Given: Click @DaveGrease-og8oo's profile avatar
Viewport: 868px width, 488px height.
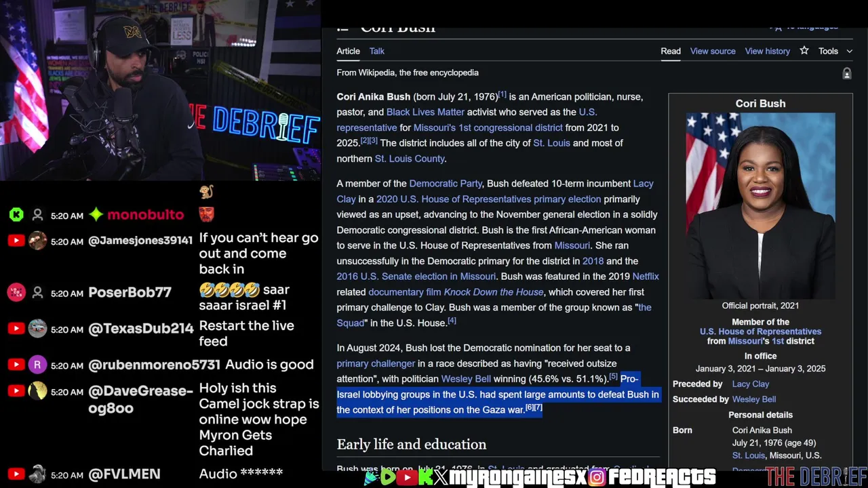Looking at the screenshot, I should (38, 391).
